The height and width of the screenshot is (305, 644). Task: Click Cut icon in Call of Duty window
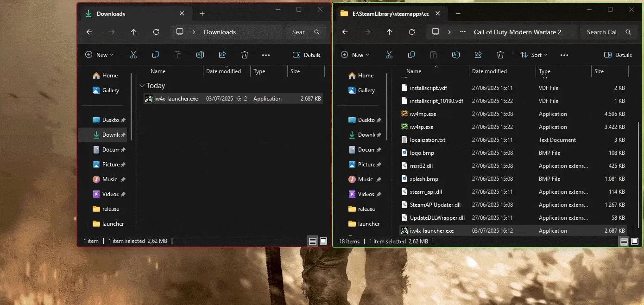coord(389,55)
